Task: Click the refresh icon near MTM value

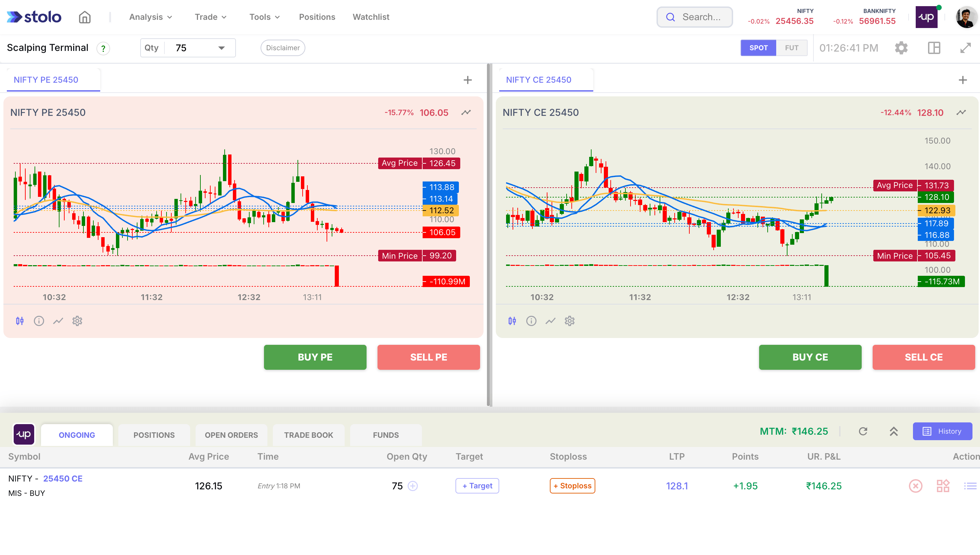Action: pos(863,431)
